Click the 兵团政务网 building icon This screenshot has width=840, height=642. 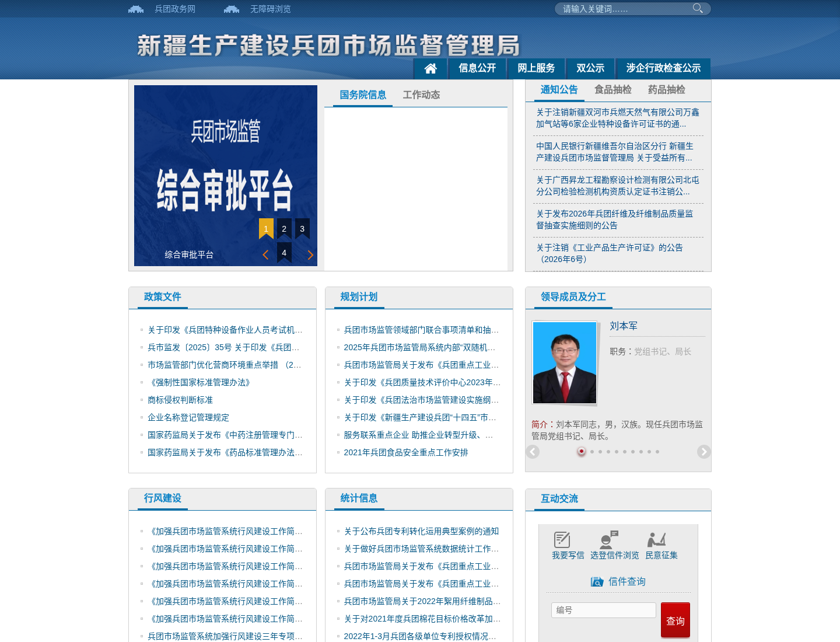pos(136,9)
